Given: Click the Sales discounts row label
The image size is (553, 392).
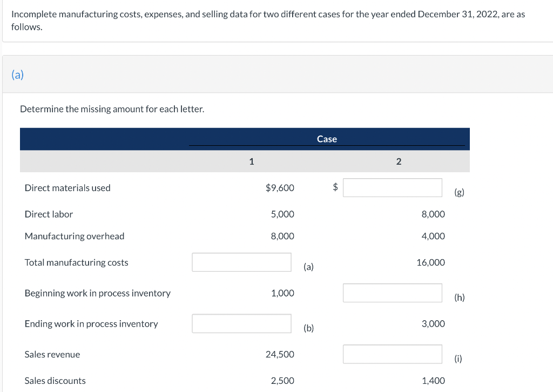Looking at the screenshot, I should 55,381.
